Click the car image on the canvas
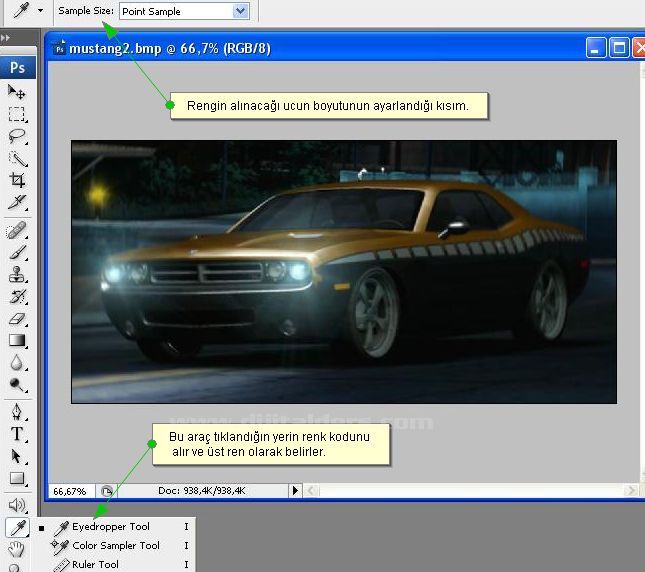The width and height of the screenshot is (645, 572). [x=344, y=272]
